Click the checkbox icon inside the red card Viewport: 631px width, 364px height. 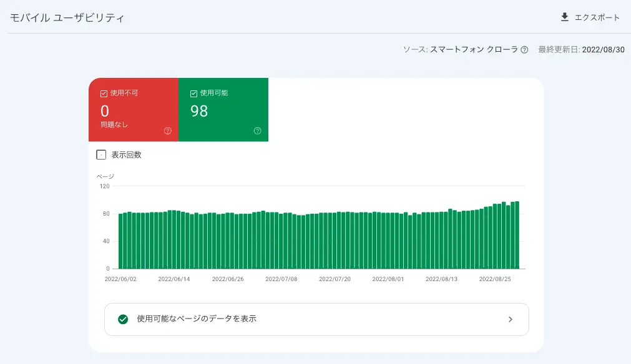102,93
